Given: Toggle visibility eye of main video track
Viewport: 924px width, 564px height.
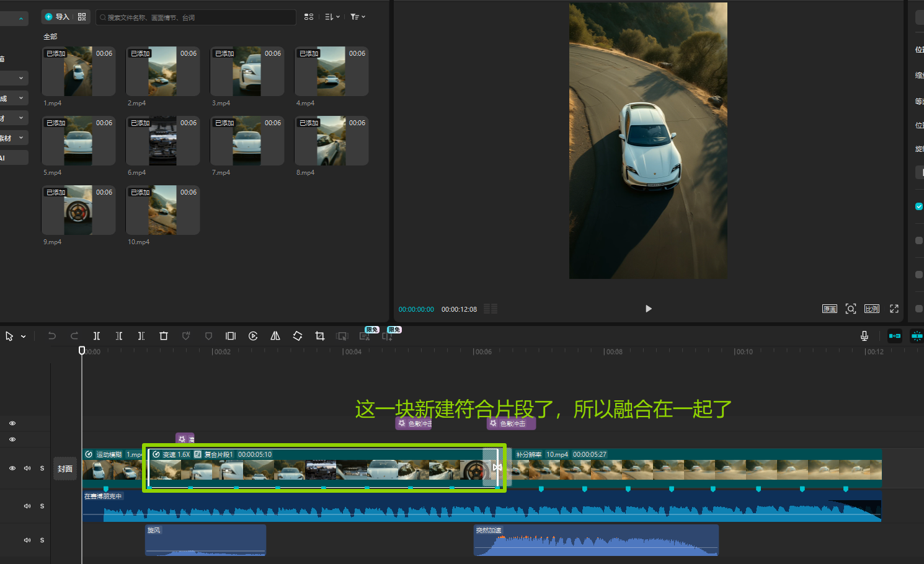Looking at the screenshot, I should [x=12, y=469].
